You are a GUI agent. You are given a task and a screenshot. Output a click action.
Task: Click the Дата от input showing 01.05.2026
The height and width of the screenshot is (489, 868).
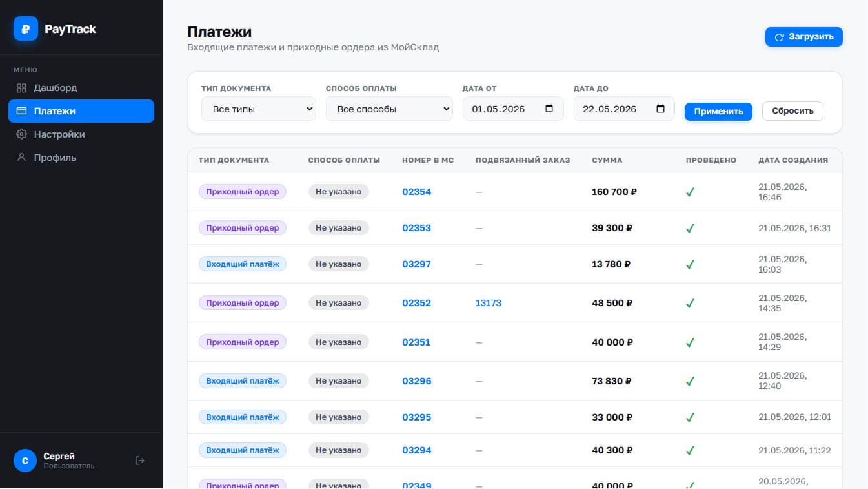[x=513, y=109]
